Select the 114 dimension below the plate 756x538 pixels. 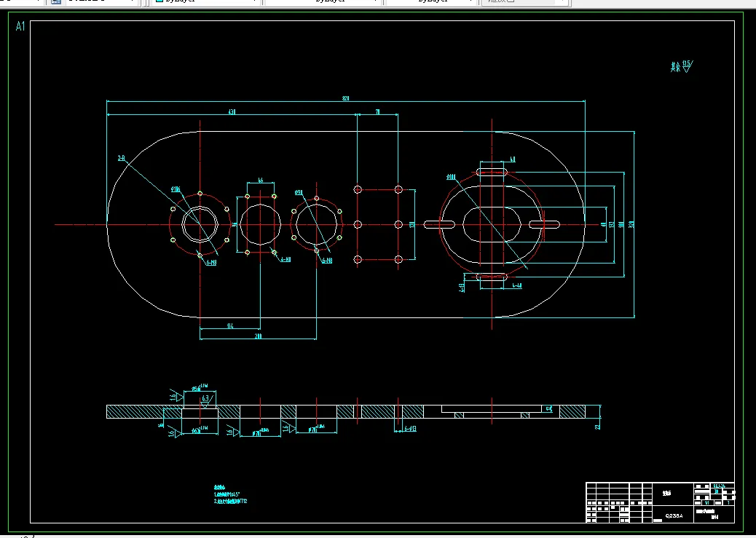click(x=230, y=326)
